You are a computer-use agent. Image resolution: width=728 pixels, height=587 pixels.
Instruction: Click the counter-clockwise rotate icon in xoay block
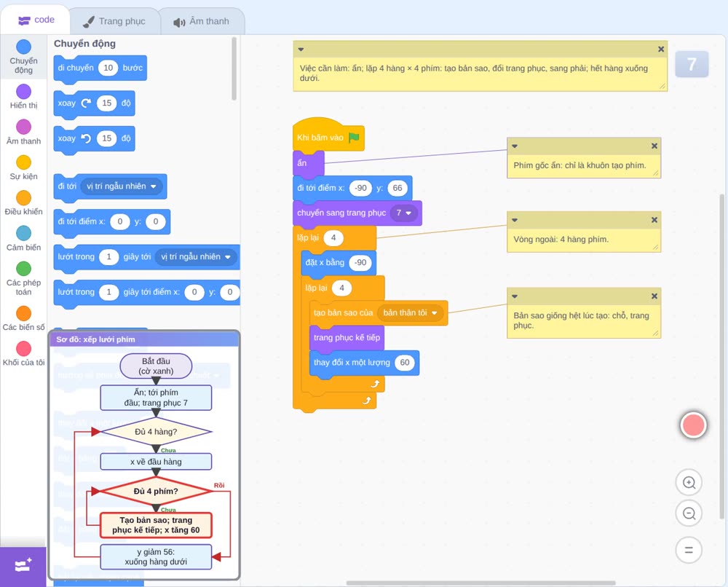tap(86, 138)
